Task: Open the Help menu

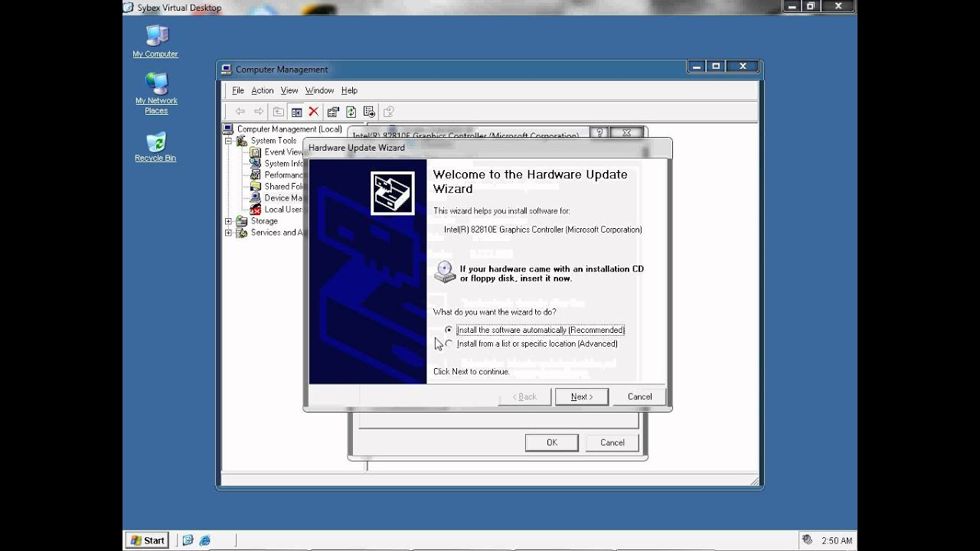Action: 349,90
